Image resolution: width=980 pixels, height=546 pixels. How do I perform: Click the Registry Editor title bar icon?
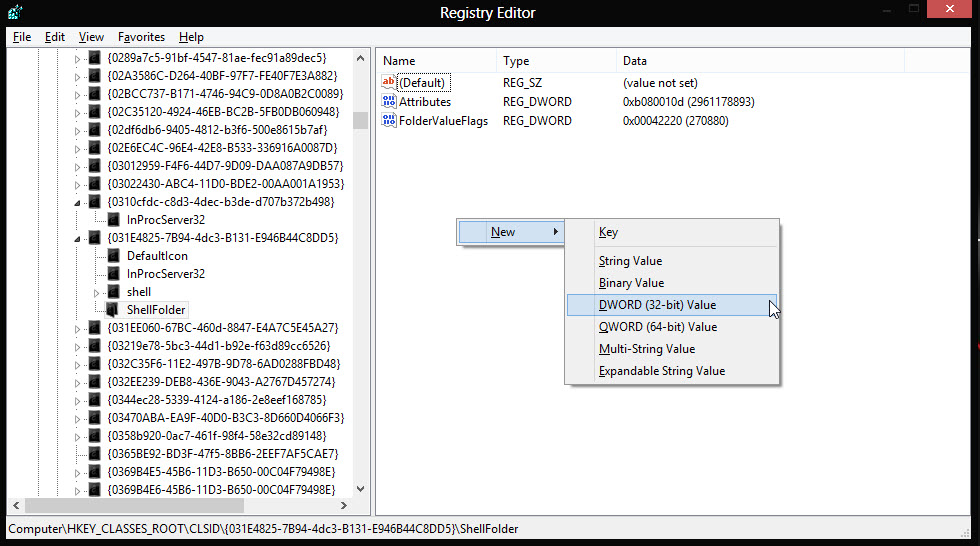(15, 12)
